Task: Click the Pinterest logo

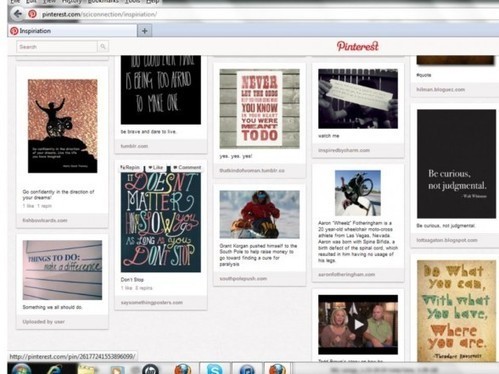Action: [358, 46]
